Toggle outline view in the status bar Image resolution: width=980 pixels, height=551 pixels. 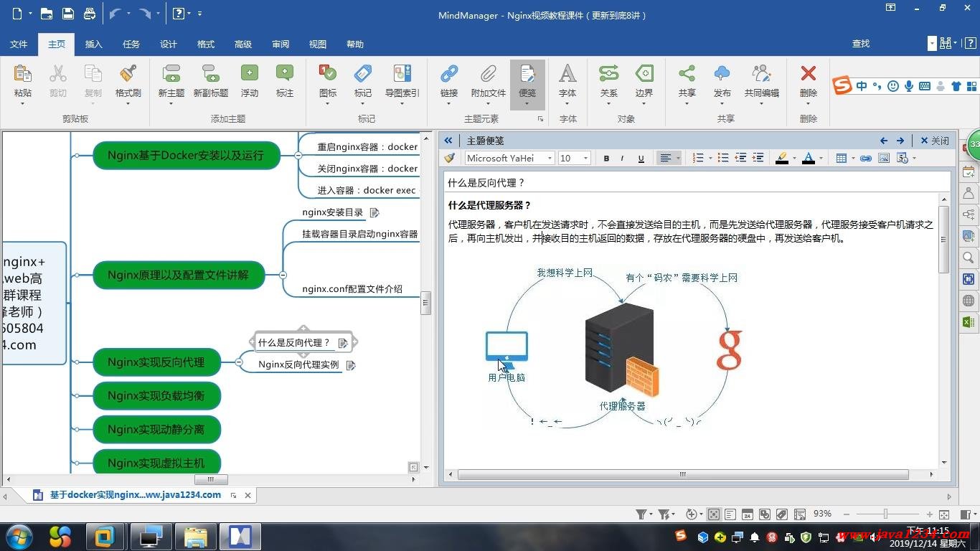[x=730, y=514]
